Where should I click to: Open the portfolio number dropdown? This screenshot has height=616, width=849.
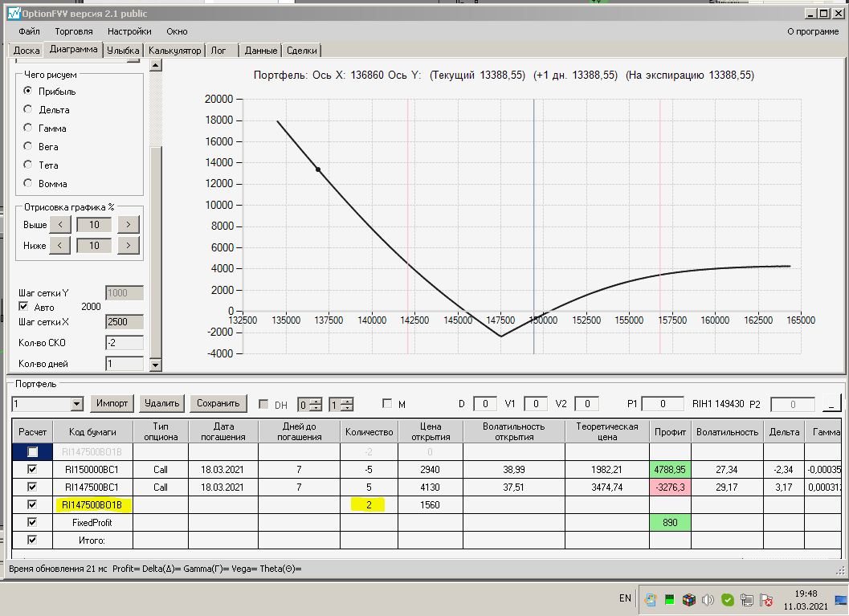[77, 403]
